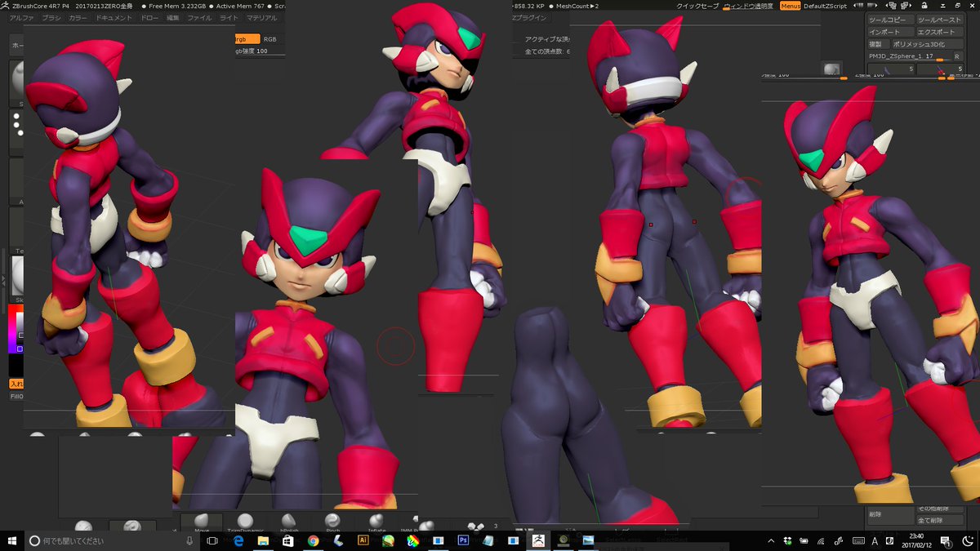Image resolution: width=980 pixels, height=551 pixels.
Task: Pick a color in the color picker gradient
Action: (x=16, y=329)
